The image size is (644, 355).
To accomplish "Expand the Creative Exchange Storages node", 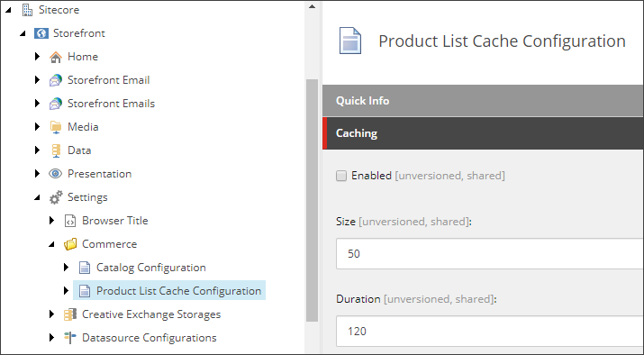I will point(51,314).
